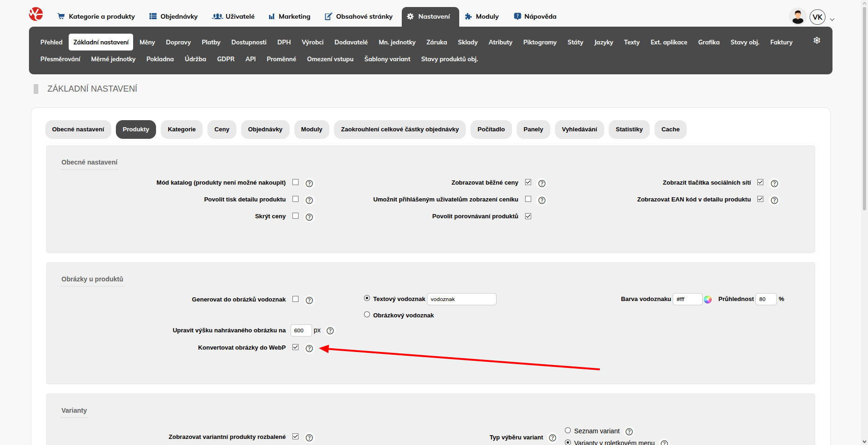Viewport: 868px width, 445px height.
Task: Select Textový vodoznak radio button
Action: tap(367, 298)
